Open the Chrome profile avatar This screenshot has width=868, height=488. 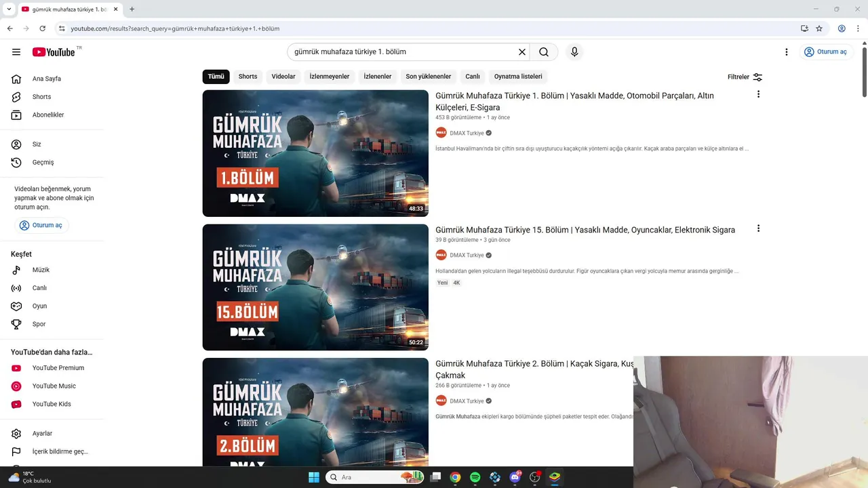tap(842, 28)
